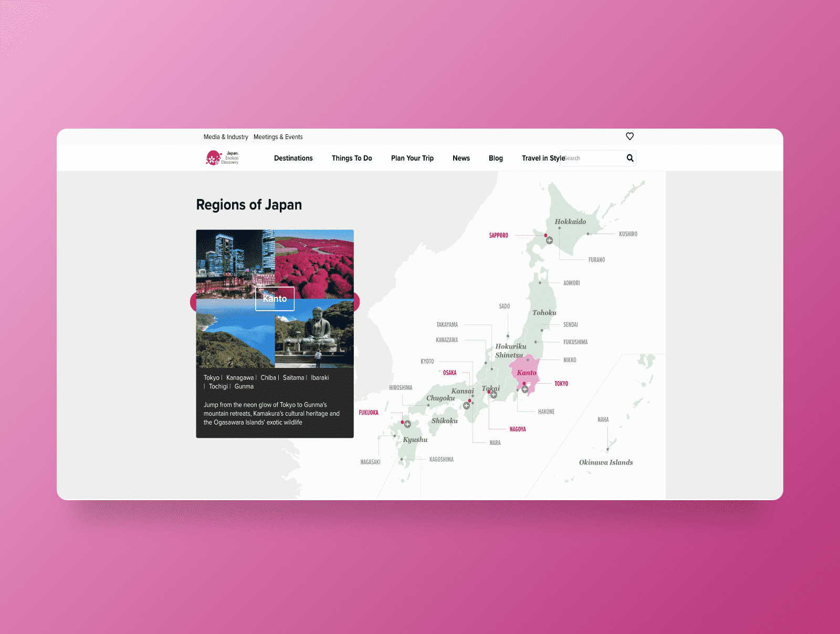Select the airport icon near Sapporo
This screenshot has height=634, width=840.
click(550, 240)
